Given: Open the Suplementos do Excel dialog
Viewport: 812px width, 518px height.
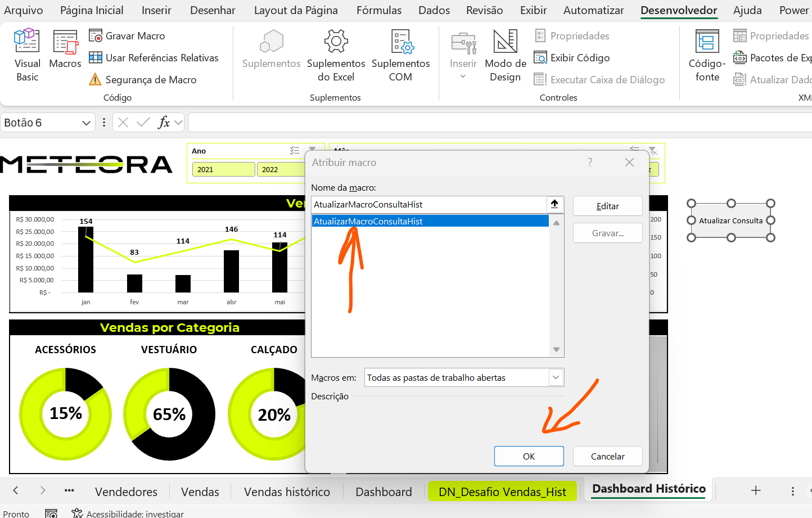Looking at the screenshot, I should click(x=336, y=56).
